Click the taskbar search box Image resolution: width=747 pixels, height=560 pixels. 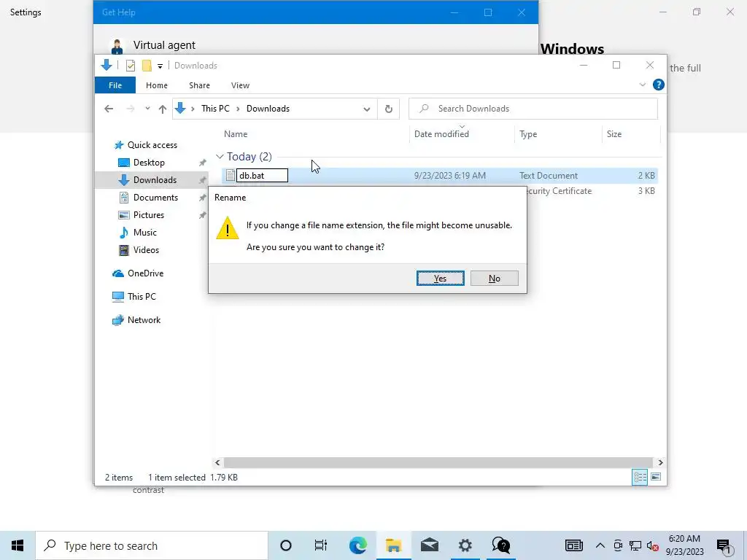[152, 545]
